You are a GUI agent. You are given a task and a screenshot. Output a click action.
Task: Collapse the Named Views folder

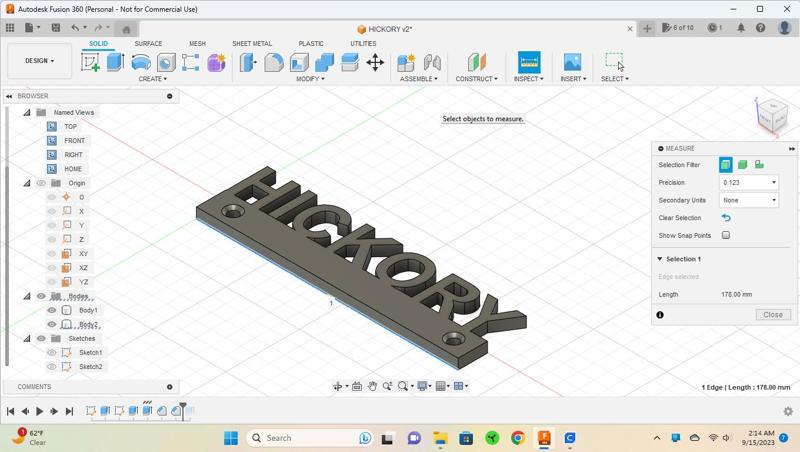[27, 112]
